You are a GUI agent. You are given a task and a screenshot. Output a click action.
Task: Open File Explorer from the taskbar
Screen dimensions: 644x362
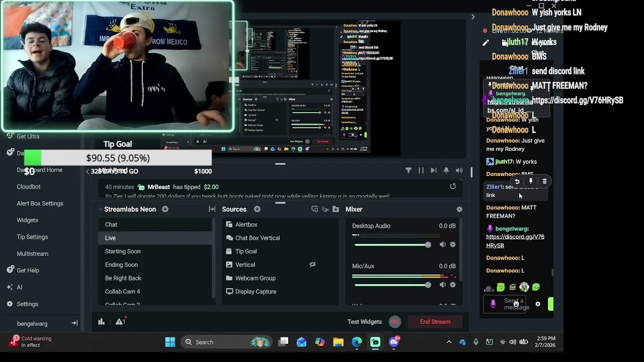pos(338,342)
